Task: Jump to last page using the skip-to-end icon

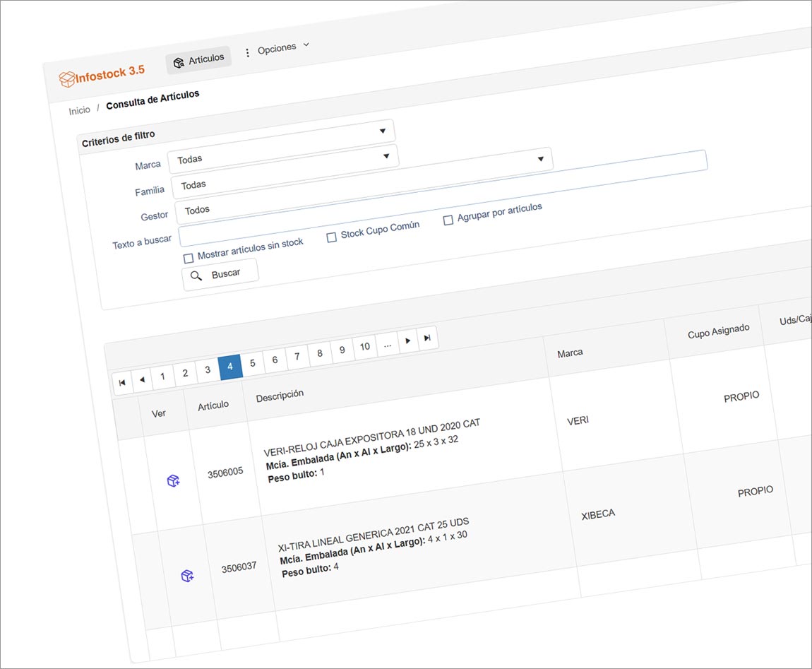Action: coord(427,338)
